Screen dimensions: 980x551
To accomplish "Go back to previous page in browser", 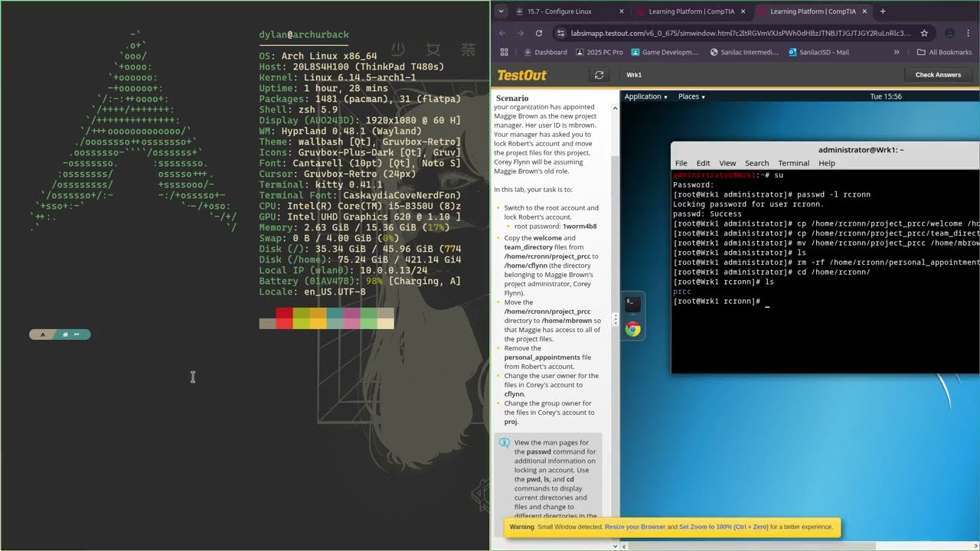I will click(x=502, y=33).
